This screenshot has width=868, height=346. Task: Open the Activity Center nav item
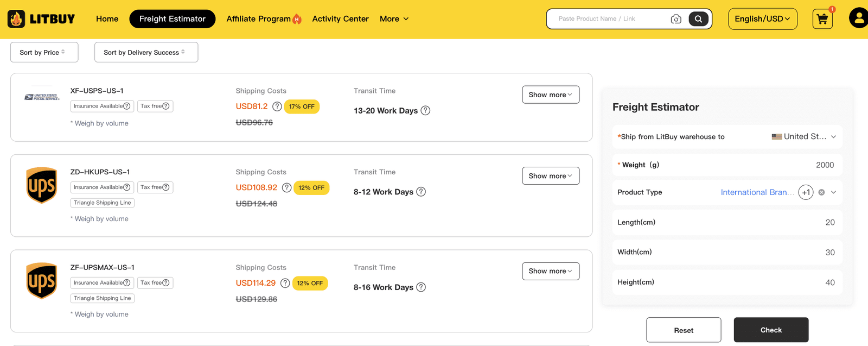340,19
